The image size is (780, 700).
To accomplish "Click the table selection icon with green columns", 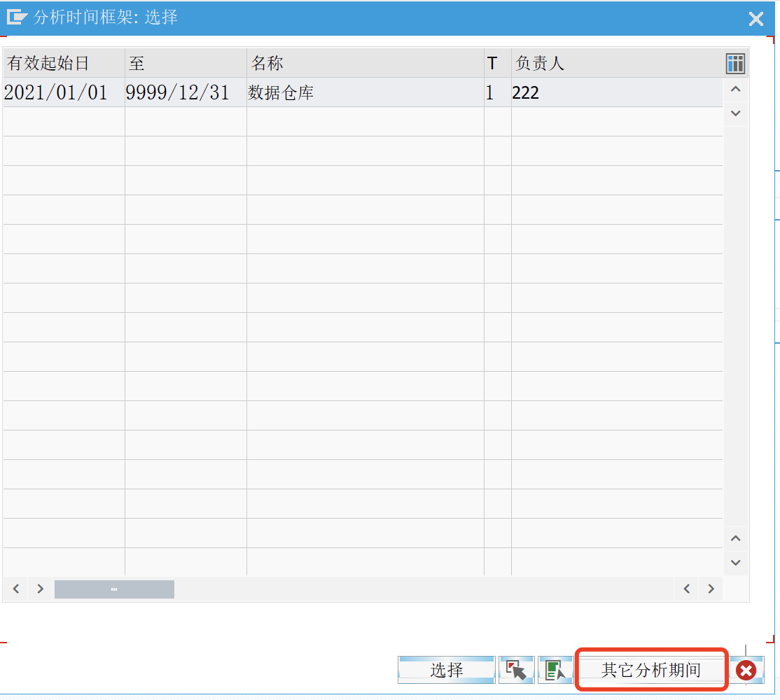I will [x=555, y=669].
